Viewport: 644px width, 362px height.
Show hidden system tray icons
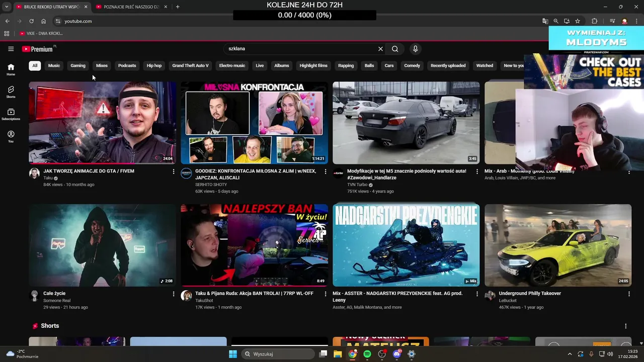point(570,354)
